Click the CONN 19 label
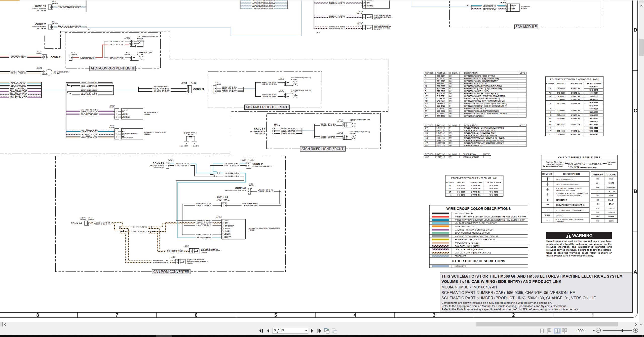The height and width of the screenshot is (337, 644). coord(40,6)
